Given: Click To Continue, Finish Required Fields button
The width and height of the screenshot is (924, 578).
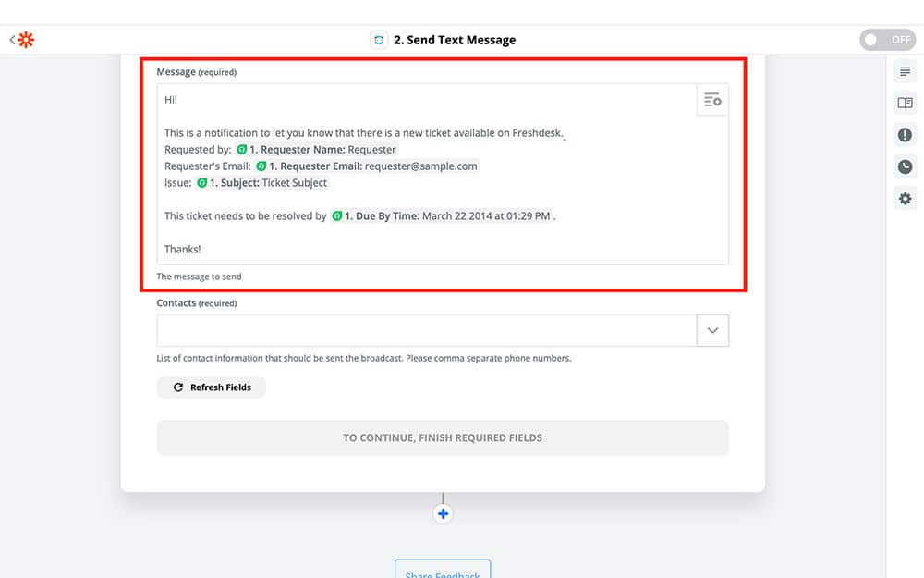Looking at the screenshot, I should [x=443, y=438].
